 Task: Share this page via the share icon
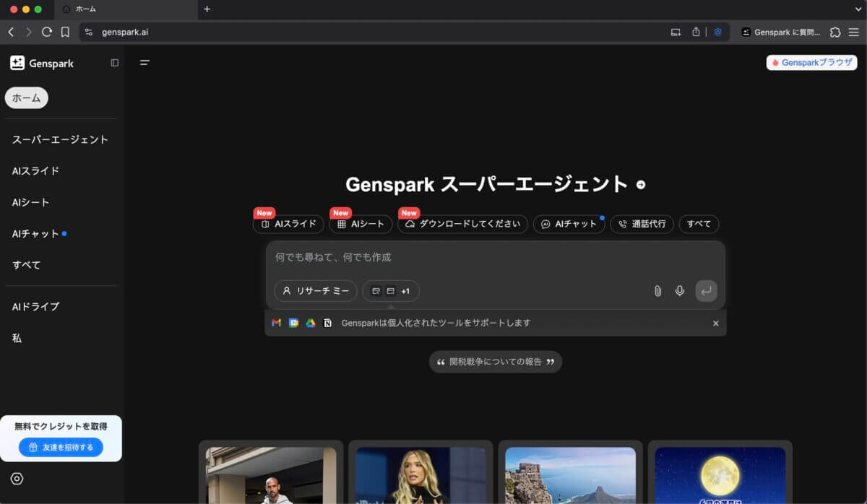tap(696, 32)
